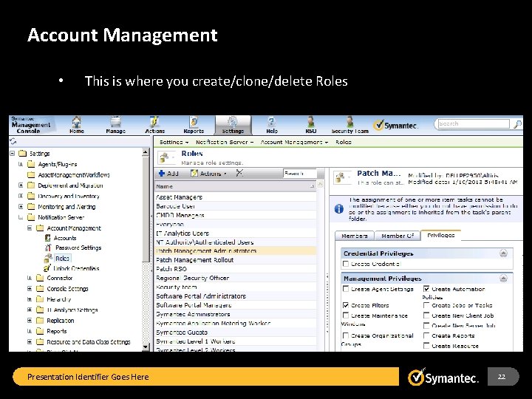Viewport: 532px width, 399px height.
Task: Open the Settings gear icon in toolbar
Action: pos(233,122)
